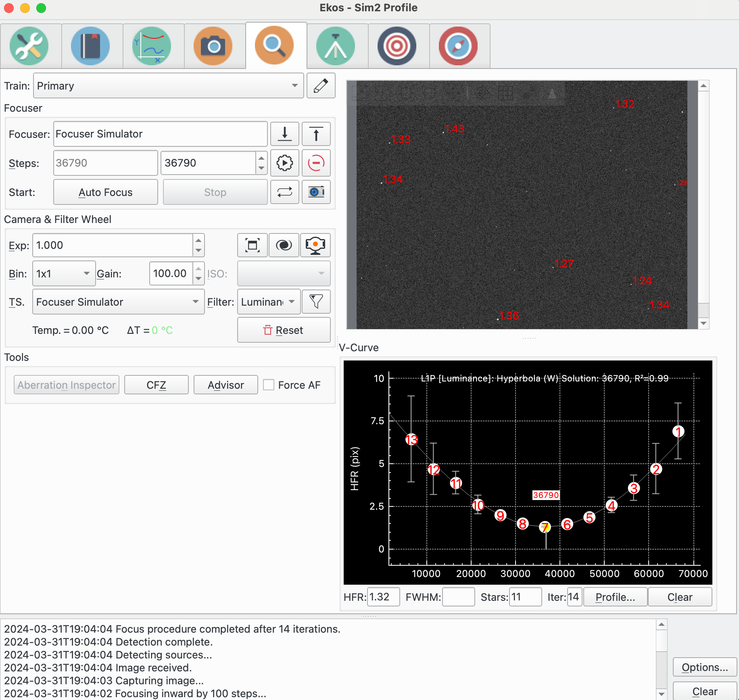Click the go to absolute position icon
739x700 pixels.
(x=284, y=163)
